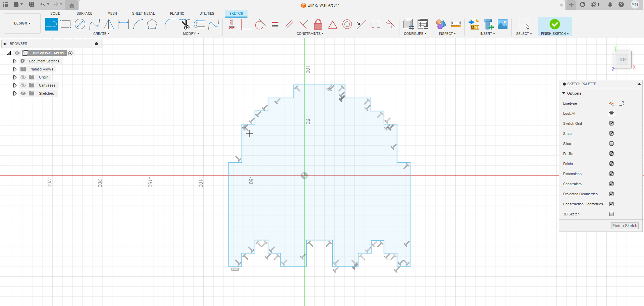The width and height of the screenshot is (644, 306).
Task: Click the TOP face of ViewCube
Action: pos(623,60)
